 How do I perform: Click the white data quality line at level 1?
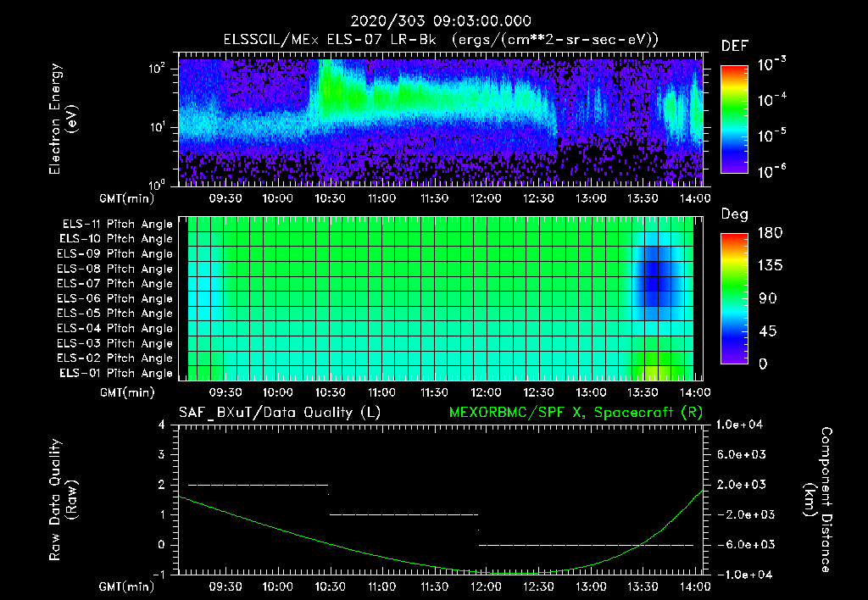point(404,514)
